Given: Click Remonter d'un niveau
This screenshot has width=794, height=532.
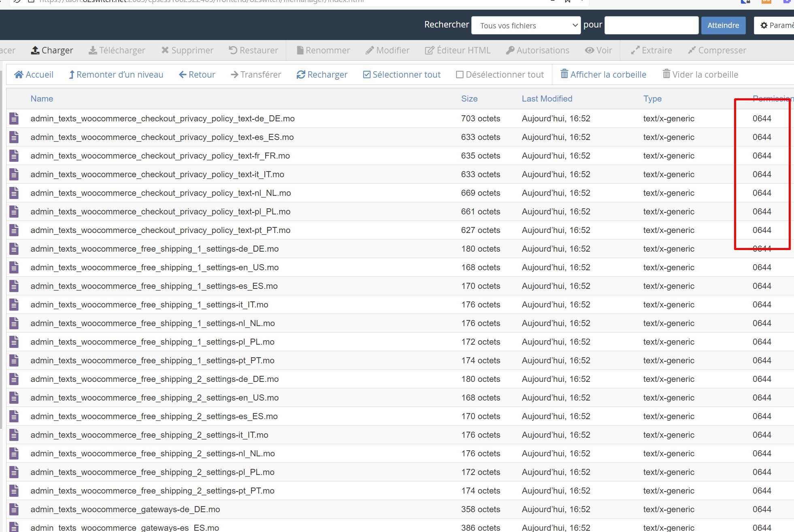Looking at the screenshot, I should (x=116, y=74).
